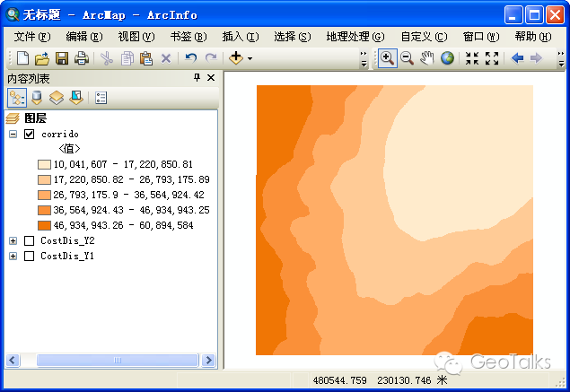Screen dimensions: 570x392
Task: Click the <值> legend heading
Action: 69,149
